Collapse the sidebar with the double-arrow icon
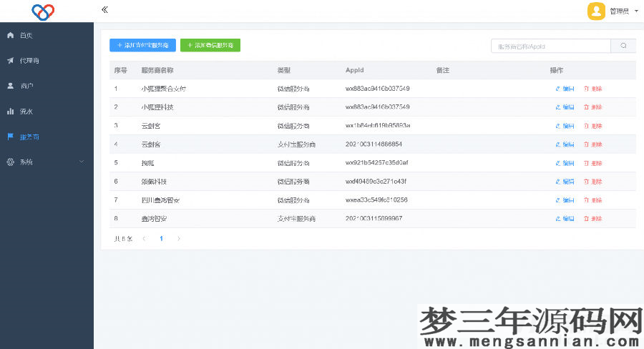The image size is (644, 349). point(104,9)
